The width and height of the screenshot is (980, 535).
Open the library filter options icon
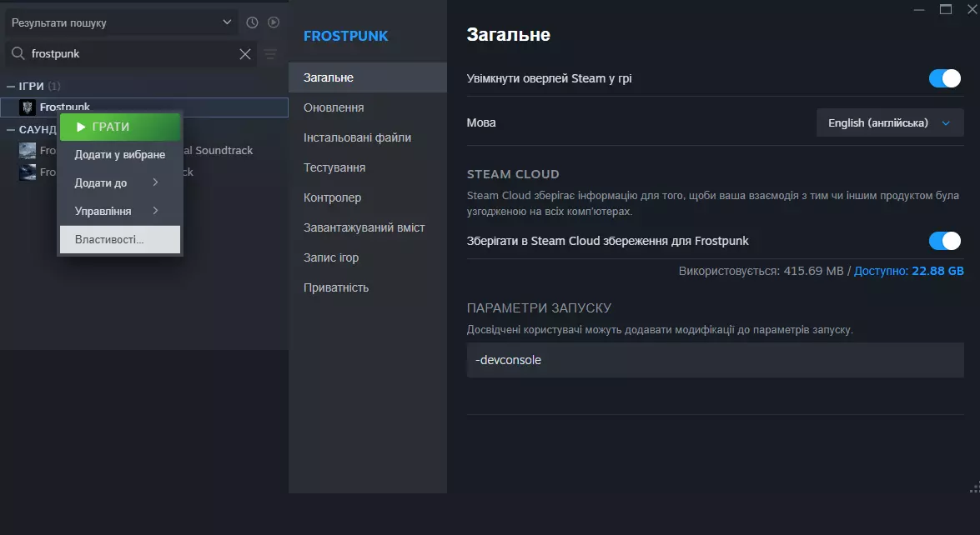pos(270,54)
